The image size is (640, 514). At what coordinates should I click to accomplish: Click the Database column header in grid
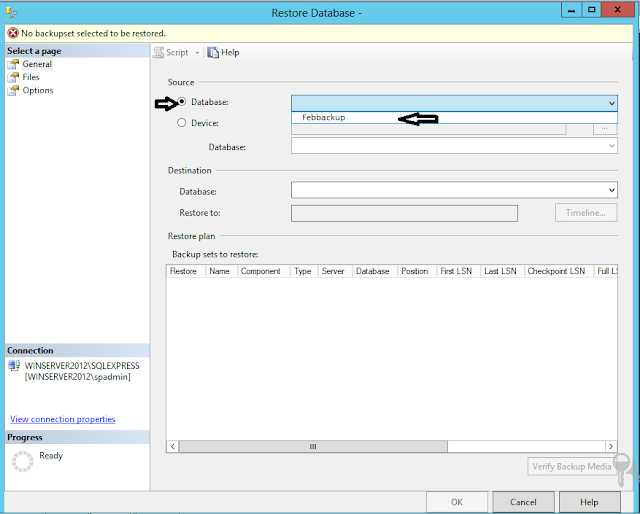[375, 271]
